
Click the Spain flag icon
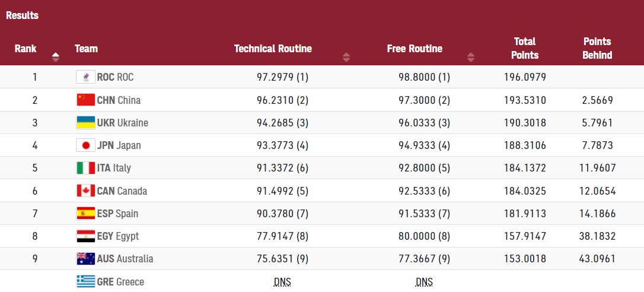86,214
